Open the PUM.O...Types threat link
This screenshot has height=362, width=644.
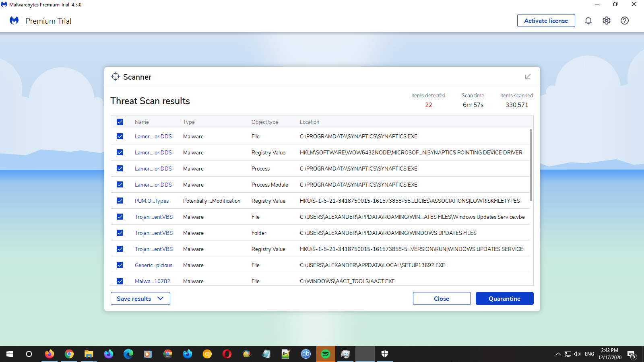click(152, 201)
